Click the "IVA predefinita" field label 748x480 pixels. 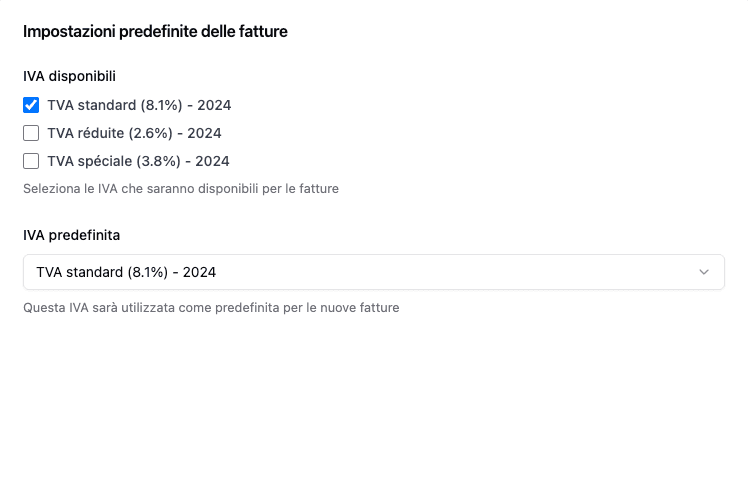click(71, 235)
